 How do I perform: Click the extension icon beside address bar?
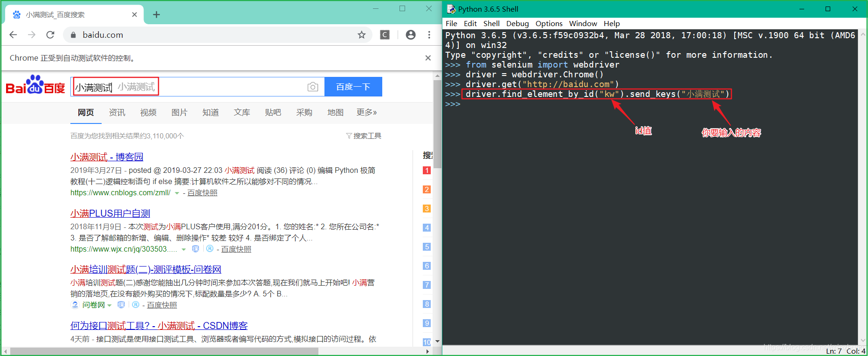tap(385, 34)
